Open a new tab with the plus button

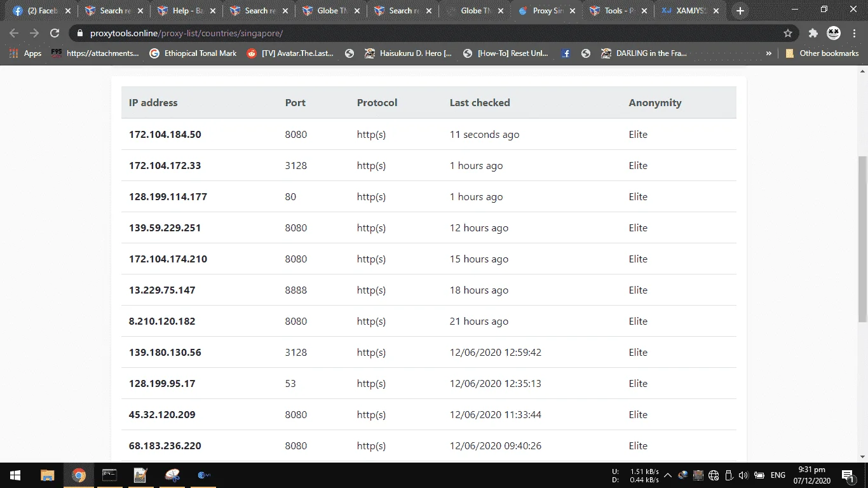[740, 11]
